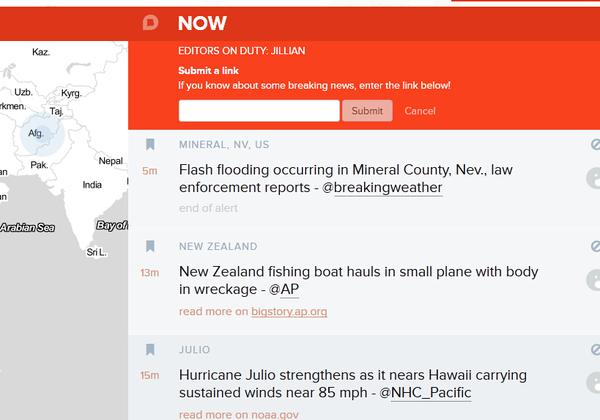Viewport: 600px width, 420px height.
Task: Click the breaking news link input field
Action: point(259,111)
